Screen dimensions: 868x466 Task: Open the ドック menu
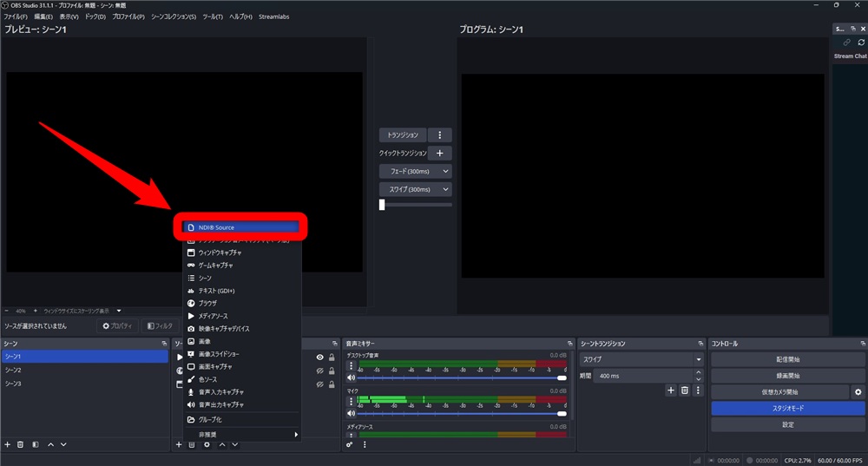95,16
